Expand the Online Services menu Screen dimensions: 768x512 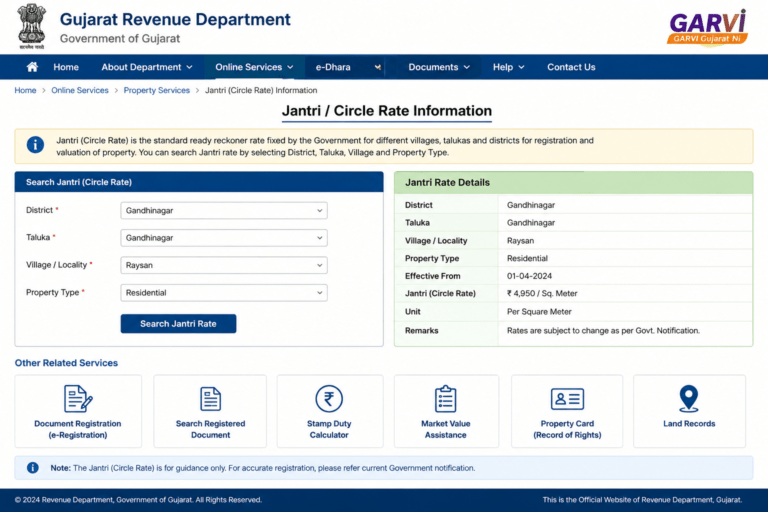pos(254,67)
